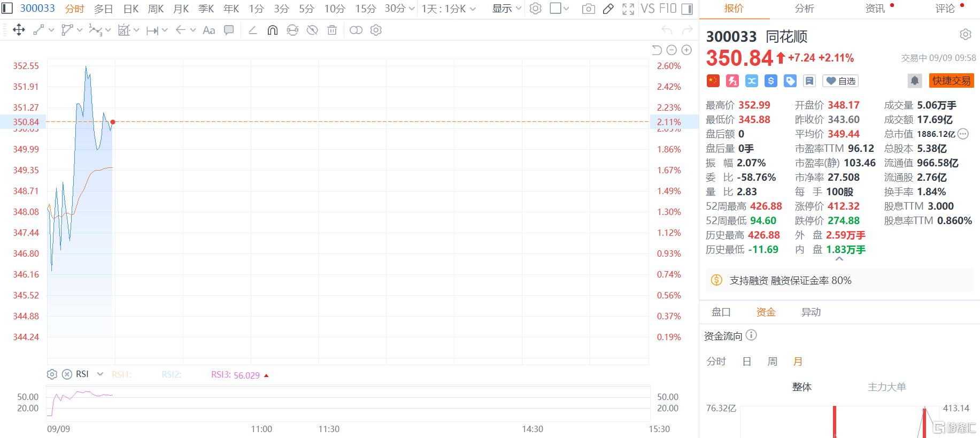The width and height of the screenshot is (980, 438).
Task: Click the 快捷交易 quick trade button
Action: (x=951, y=81)
